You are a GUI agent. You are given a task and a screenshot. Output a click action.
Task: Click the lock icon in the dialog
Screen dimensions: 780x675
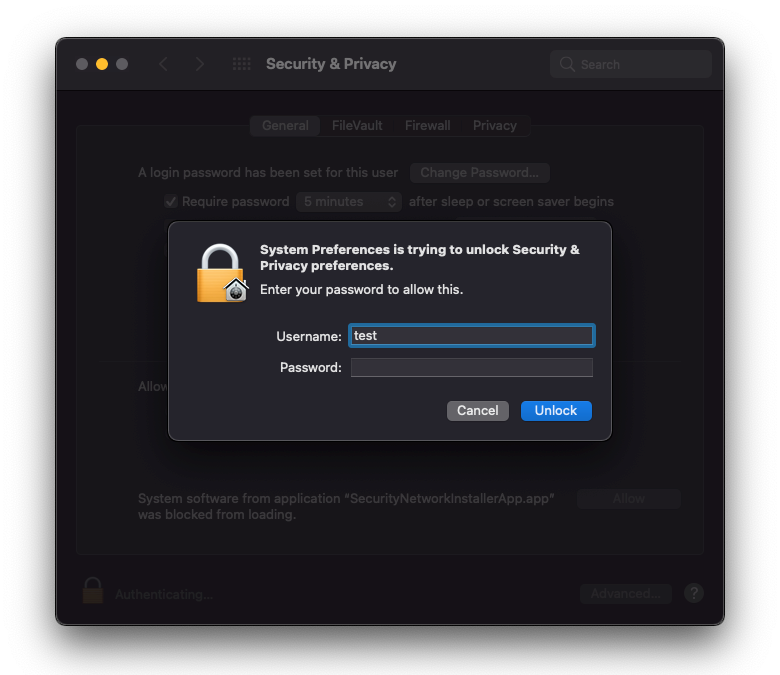point(222,273)
